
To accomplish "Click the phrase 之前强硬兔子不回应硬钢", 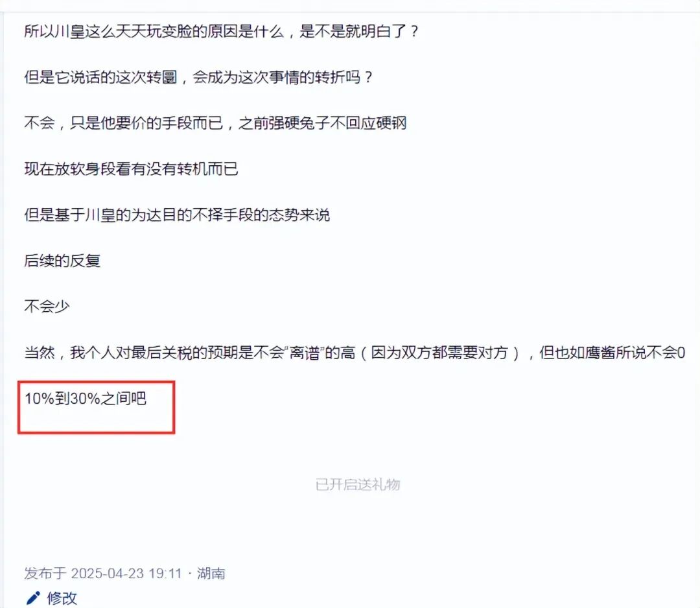I will 322,123.
